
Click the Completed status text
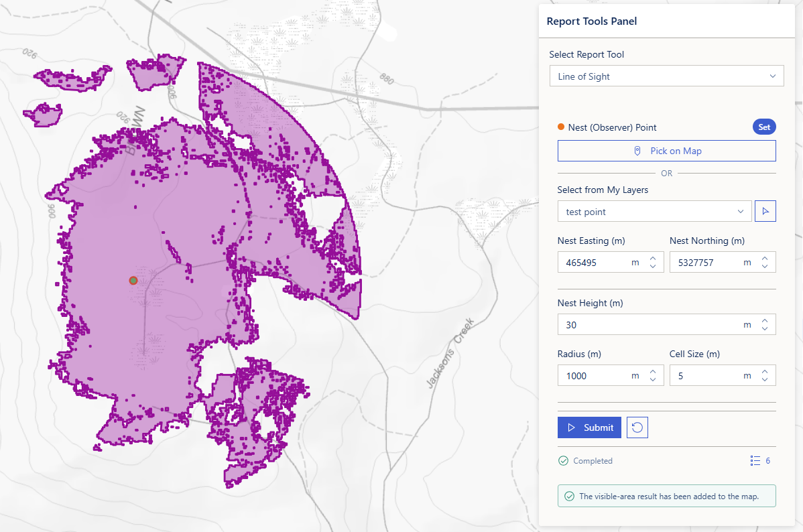tap(593, 461)
